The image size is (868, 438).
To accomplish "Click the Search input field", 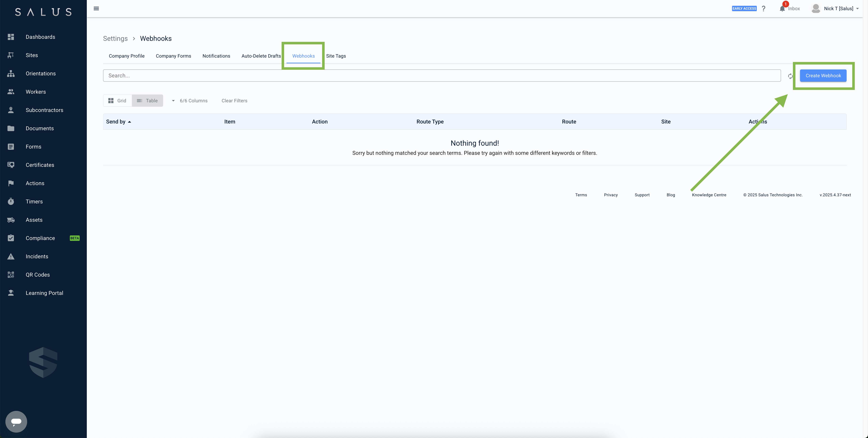I will tap(441, 76).
